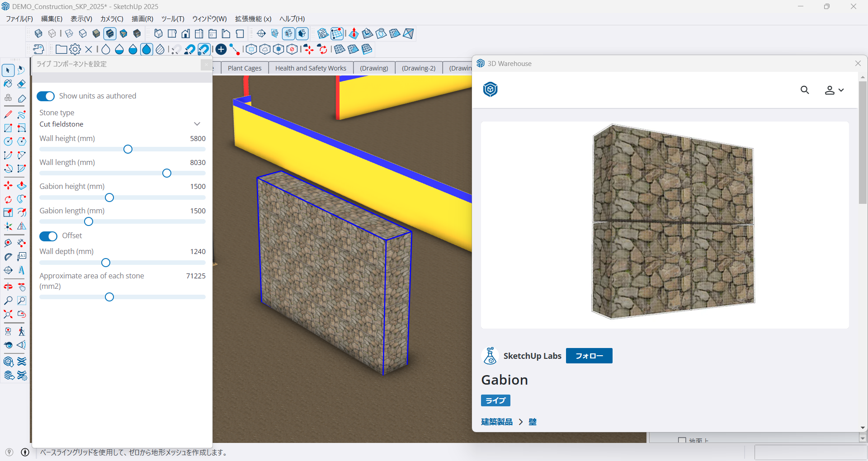Screen dimensions: 868x461
Task: Activate the Push/Pull tool
Action: click(21, 186)
